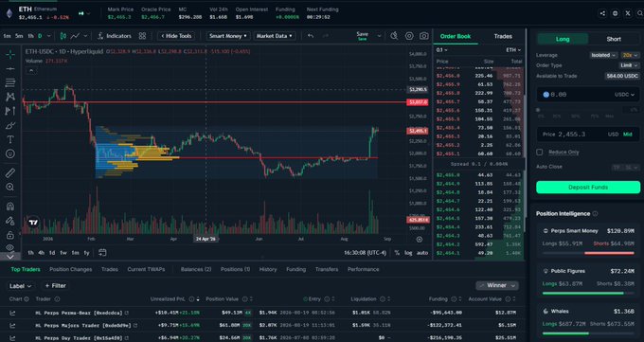Expand the chart interval dropdown arrow
Screen dimensions: 644x342
pos(49,36)
